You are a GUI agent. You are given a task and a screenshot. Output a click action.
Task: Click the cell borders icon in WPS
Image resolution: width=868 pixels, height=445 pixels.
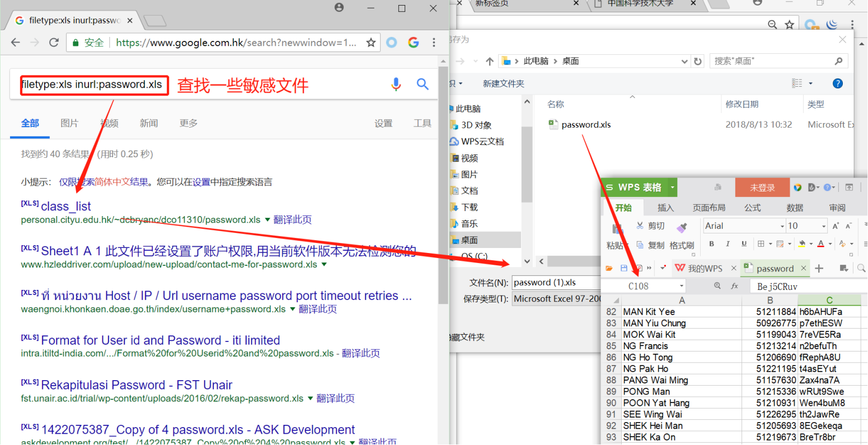[x=761, y=243]
